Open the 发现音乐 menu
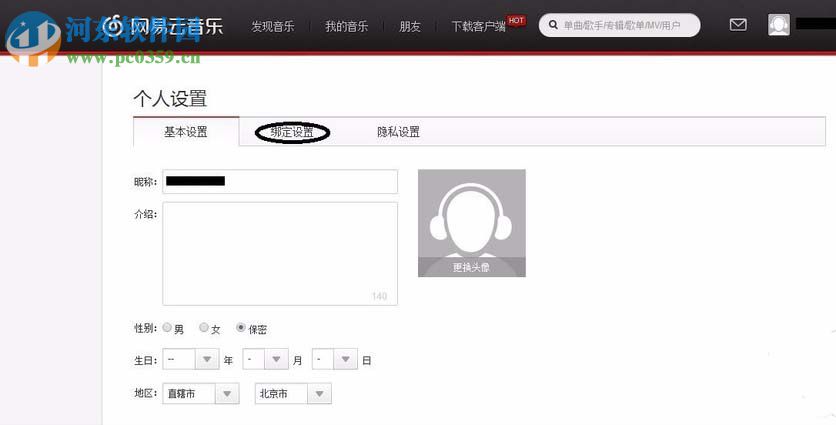The width and height of the screenshot is (836, 425). tap(273, 26)
